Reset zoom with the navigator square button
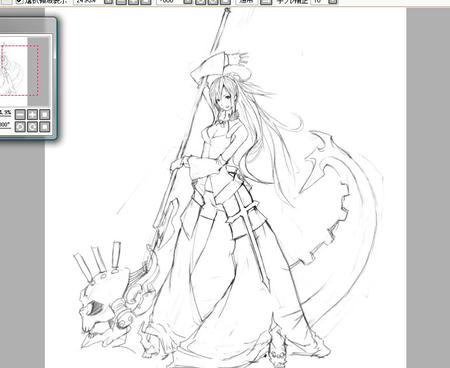The image size is (450, 368). coord(44,115)
